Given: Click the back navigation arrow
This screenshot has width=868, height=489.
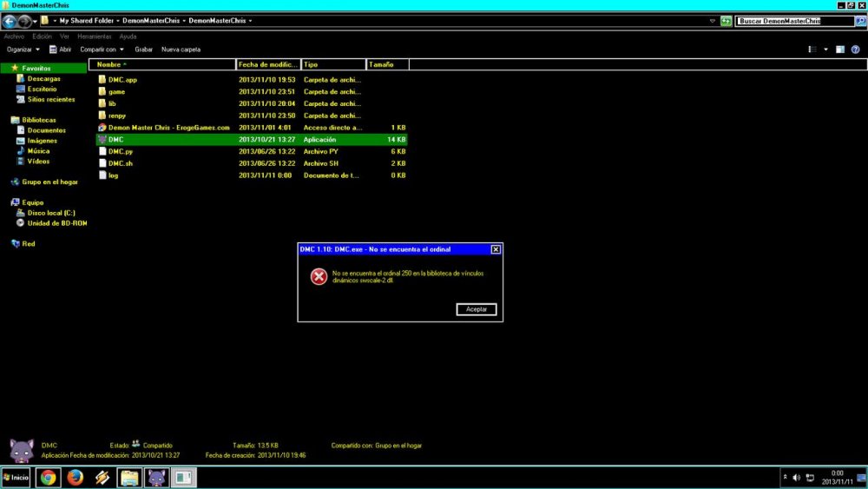Looking at the screenshot, I should [x=10, y=21].
